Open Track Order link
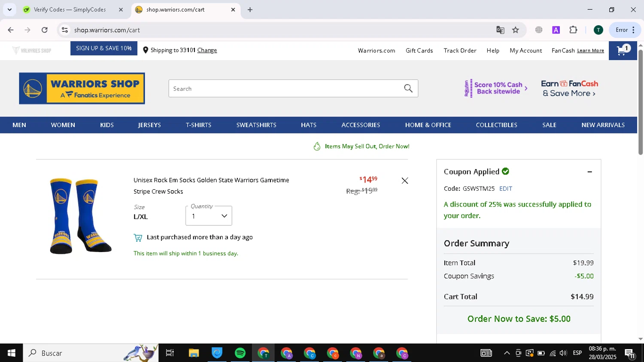 click(x=460, y=51)
